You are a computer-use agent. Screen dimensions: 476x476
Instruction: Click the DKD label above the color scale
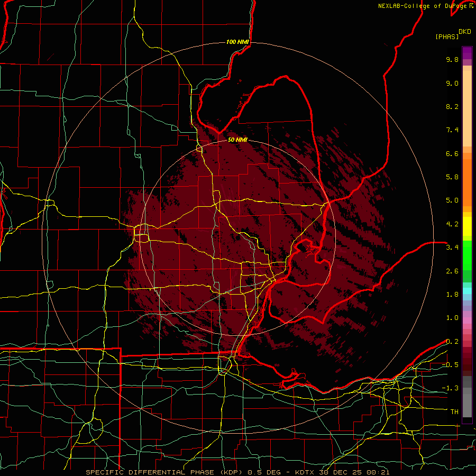[x=465, y=32]
